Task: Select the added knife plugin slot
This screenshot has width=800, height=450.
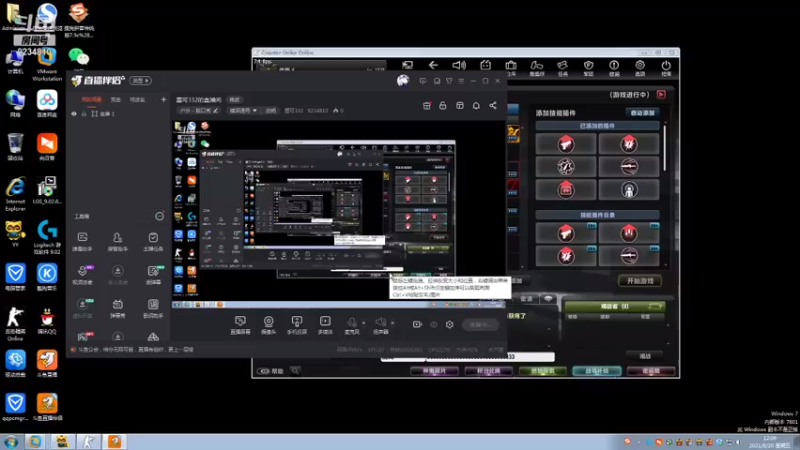Action: 629,167
